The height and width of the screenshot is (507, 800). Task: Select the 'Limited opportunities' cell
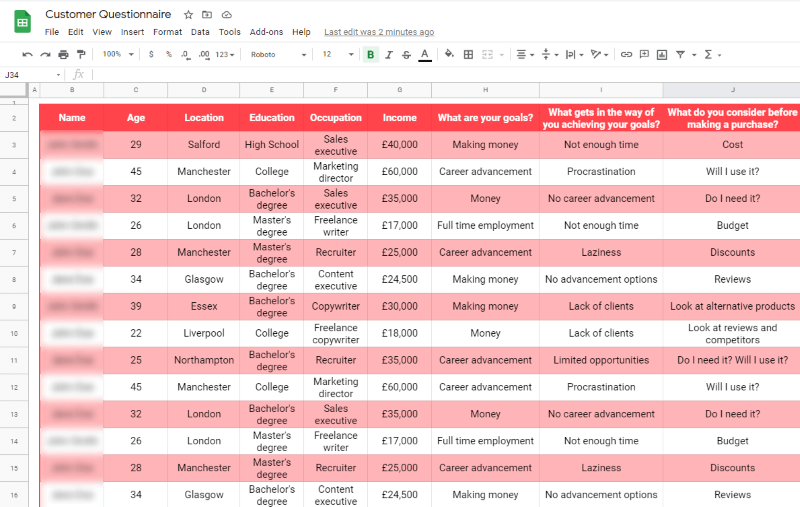click(601, 360)
